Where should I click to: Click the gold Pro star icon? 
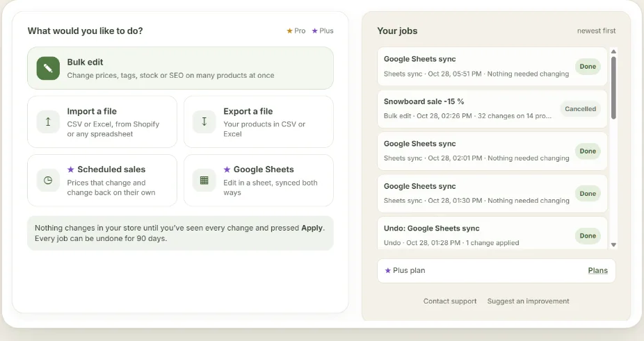coord(289,31)
